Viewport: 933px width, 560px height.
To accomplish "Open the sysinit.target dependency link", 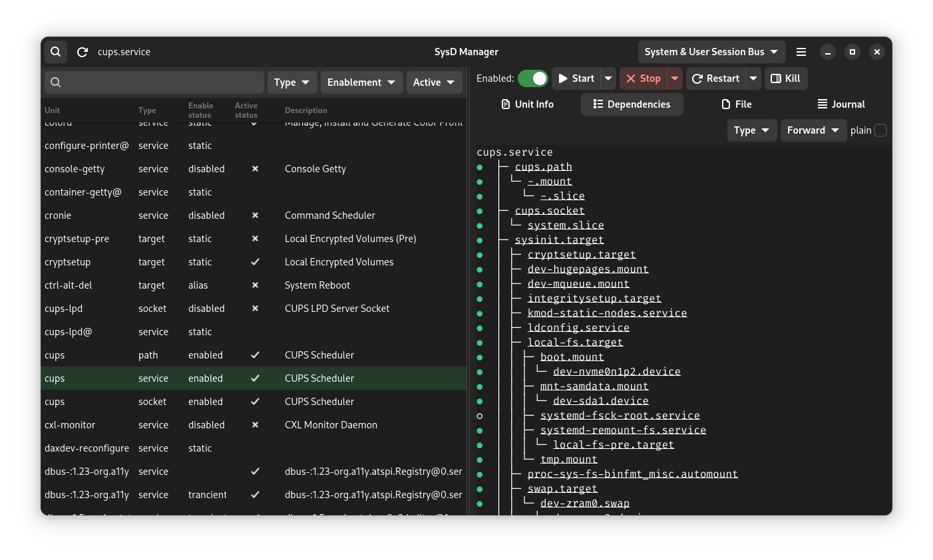I will pos(560,240).
